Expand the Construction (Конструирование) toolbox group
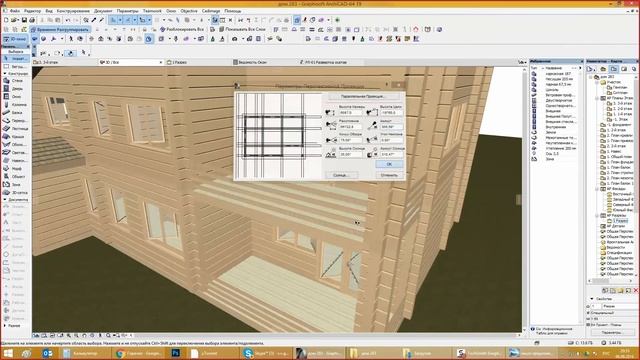This screenshot has height=360, width=640. click(5, 73)
